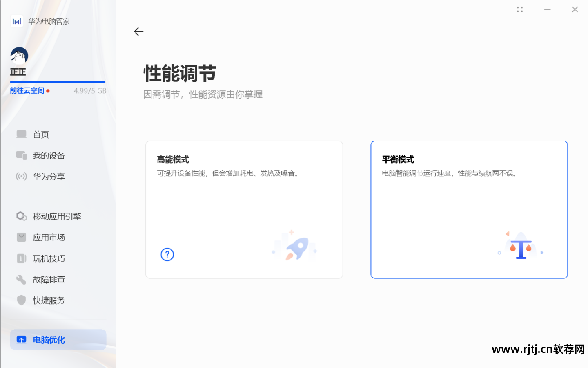
Task: Select 平衡模式 balanced mode
Action: (469, 209)
